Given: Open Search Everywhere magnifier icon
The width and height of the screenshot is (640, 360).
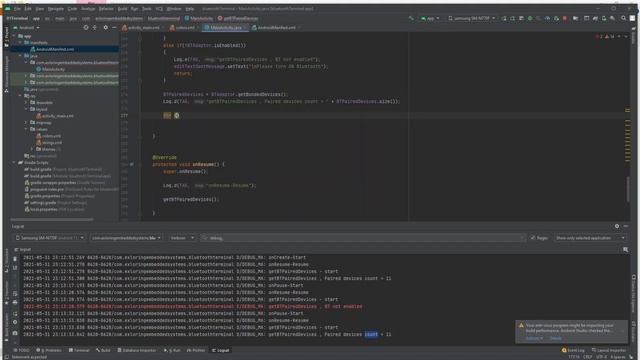Looking at the screenshot, I should pos(623,18).
